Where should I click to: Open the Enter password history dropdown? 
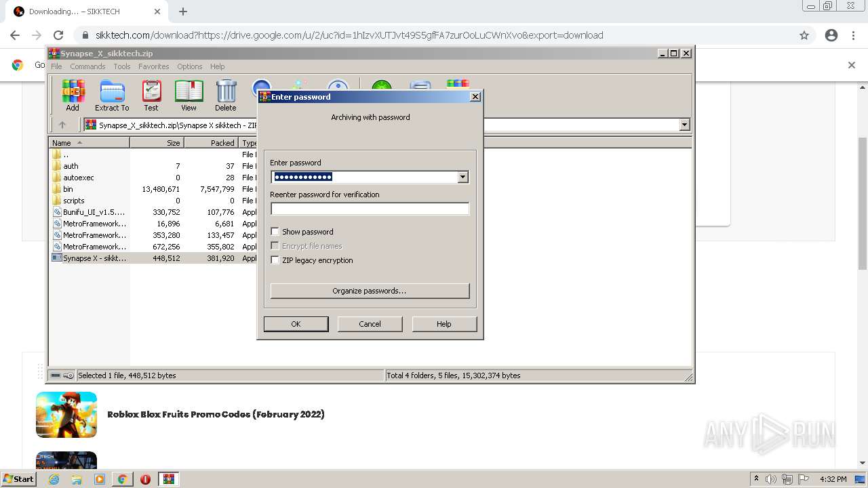click(x=463, y=177)
